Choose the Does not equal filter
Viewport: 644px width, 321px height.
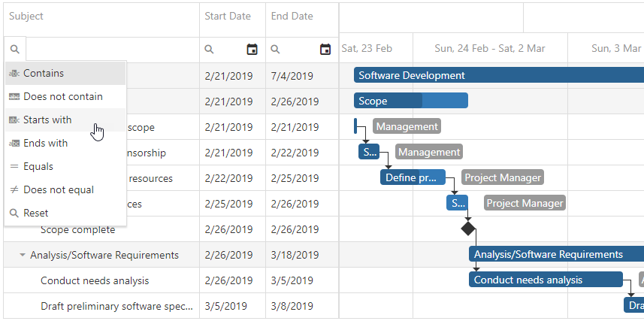pyautogui.click(x=58, y=190)
